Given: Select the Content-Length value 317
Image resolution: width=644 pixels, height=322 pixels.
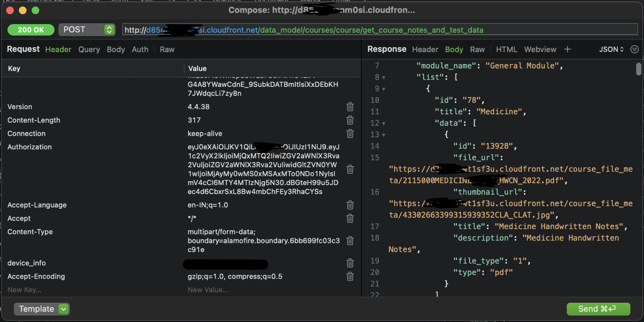Looking at the screenshot, I should click(x=194, y=120).
